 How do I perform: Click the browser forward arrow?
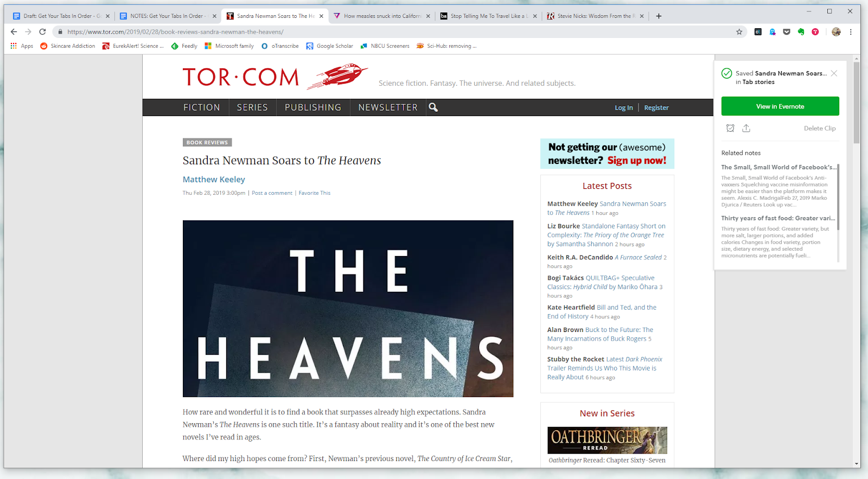(x=28, y=32)
